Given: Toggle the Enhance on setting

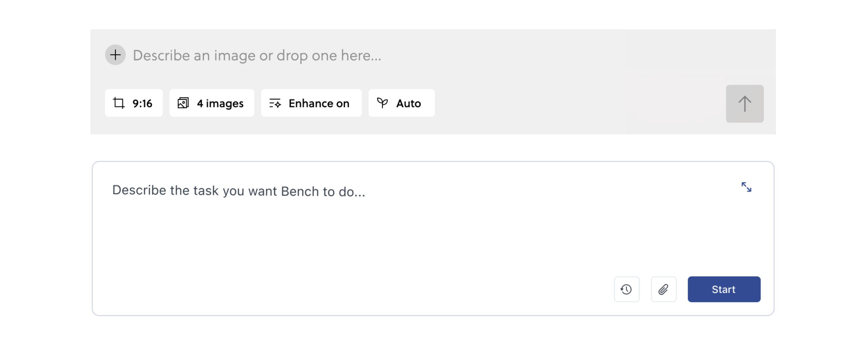Looking at the screenshot, I should tap(311, 103).
